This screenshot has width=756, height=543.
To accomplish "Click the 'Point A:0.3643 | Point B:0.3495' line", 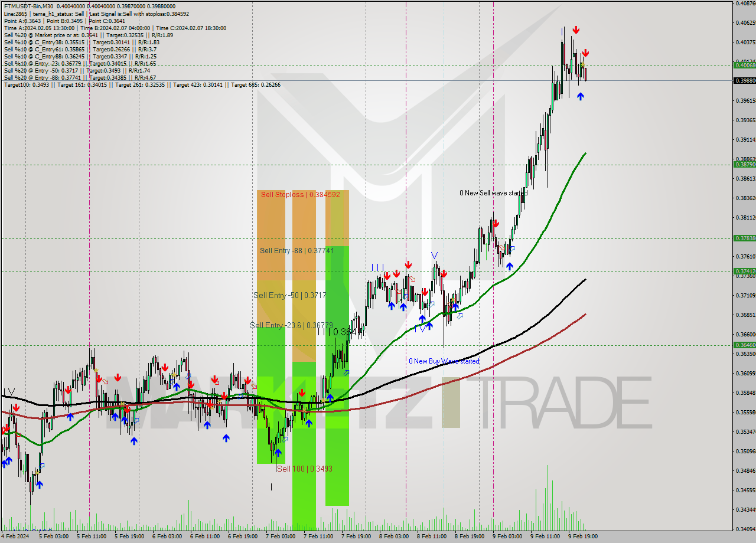I will tap(64, 21).
